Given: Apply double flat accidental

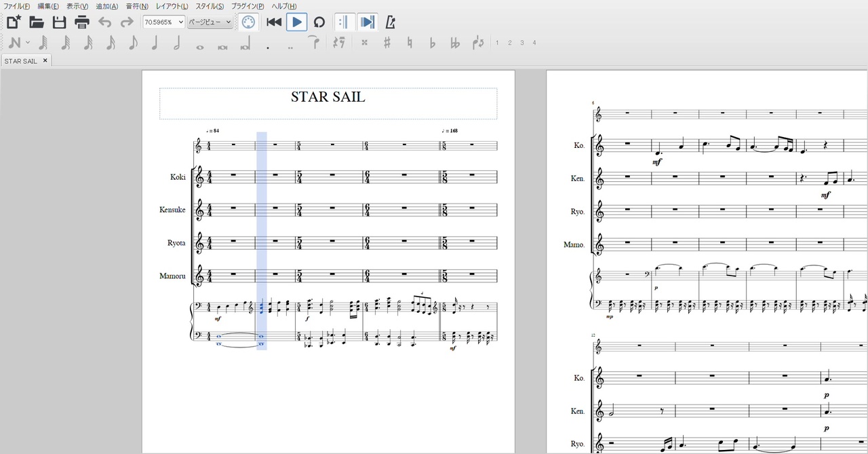Looking at the screenshot, I should 455,43.
